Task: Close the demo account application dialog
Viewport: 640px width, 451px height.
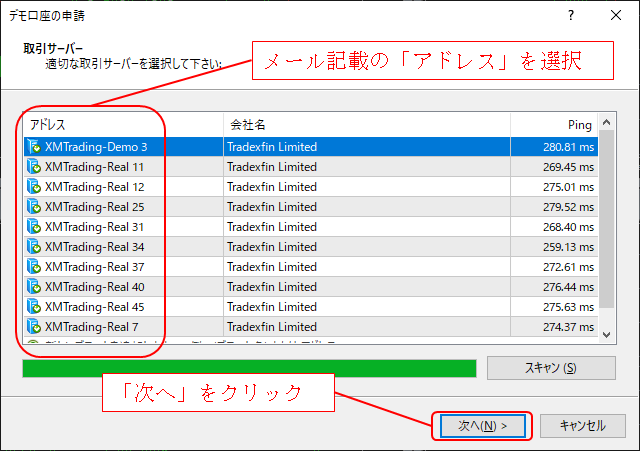Action: coord(616,16)
